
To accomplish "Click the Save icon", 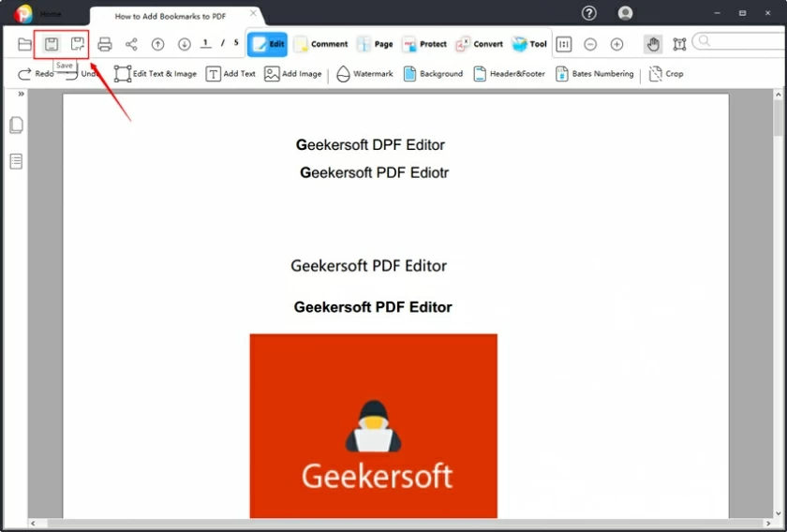I will [x=52, y=44].
